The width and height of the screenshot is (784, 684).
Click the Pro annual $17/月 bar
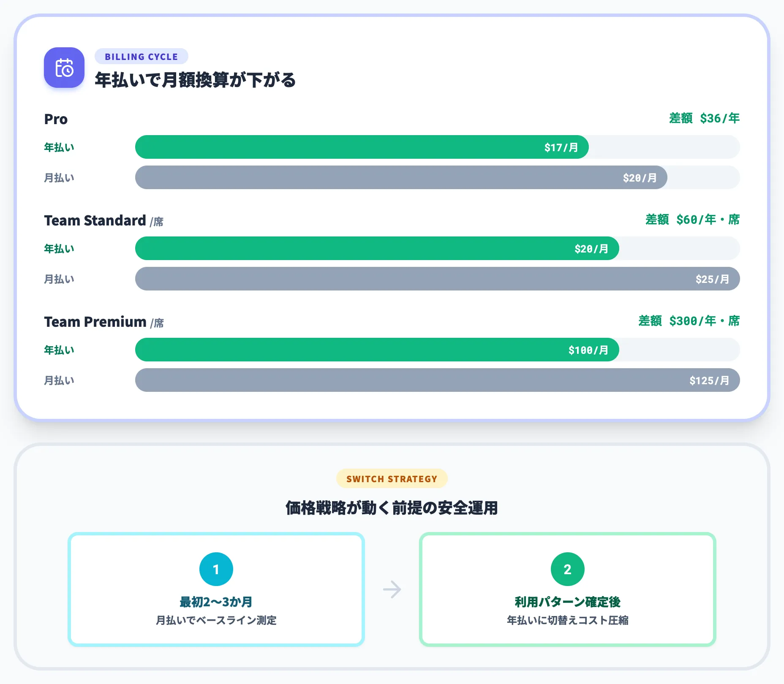pos(362,147)
